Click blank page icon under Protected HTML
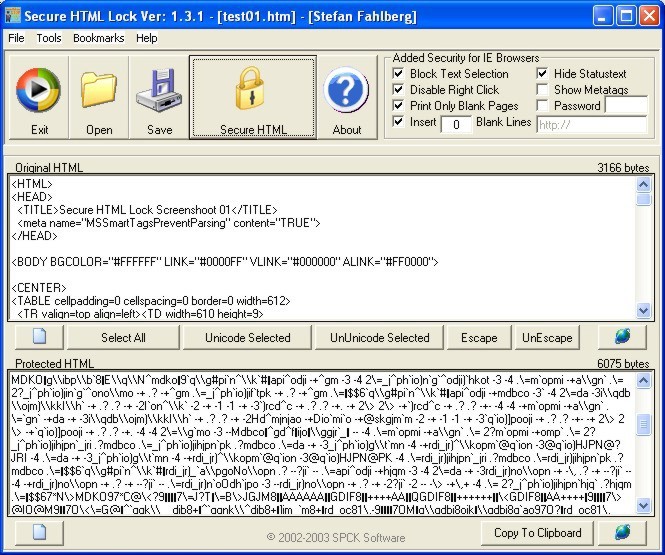Image resolution: width=665 pixels, height=555 pixels. pos(39,533)
